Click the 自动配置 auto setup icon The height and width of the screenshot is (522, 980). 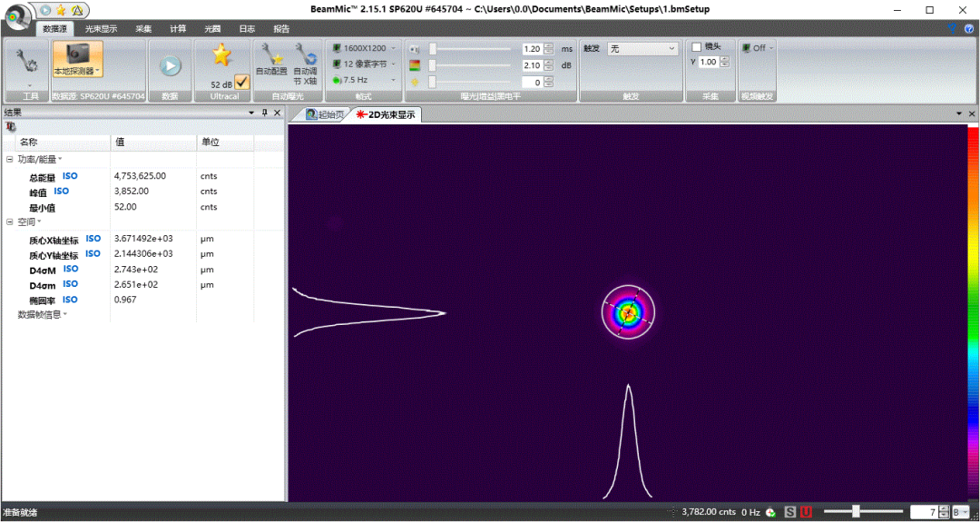(272, 59)
